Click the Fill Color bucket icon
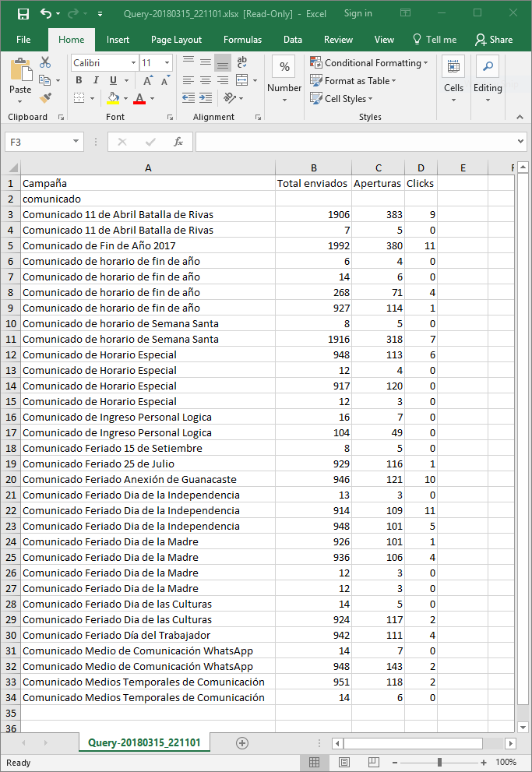 pyautogui.click(x=113, y=98)
